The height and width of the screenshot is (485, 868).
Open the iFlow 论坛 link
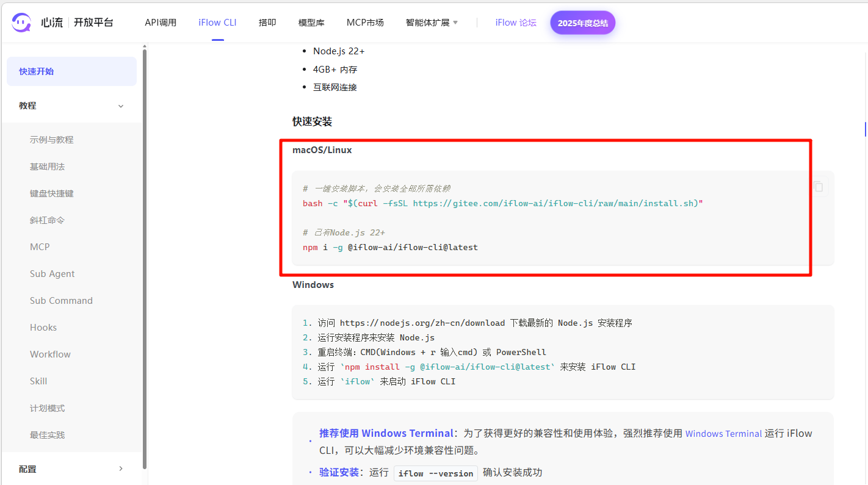[515, 23]
